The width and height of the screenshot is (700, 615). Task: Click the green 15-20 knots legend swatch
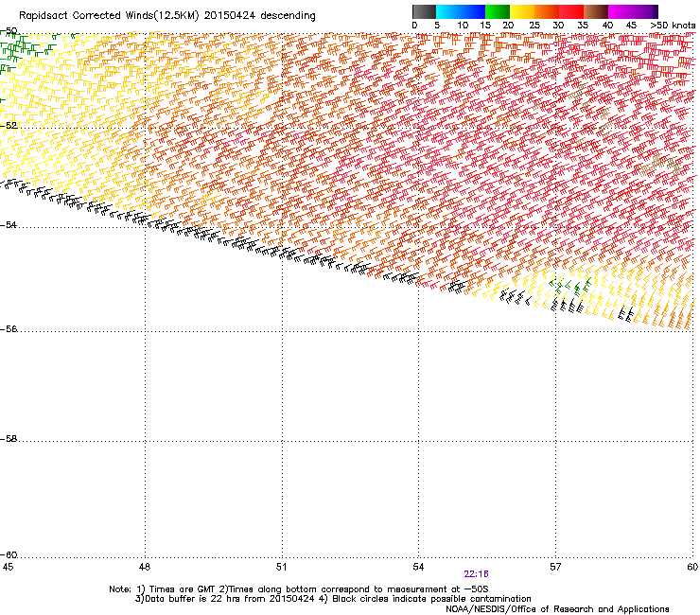point(498,11)
